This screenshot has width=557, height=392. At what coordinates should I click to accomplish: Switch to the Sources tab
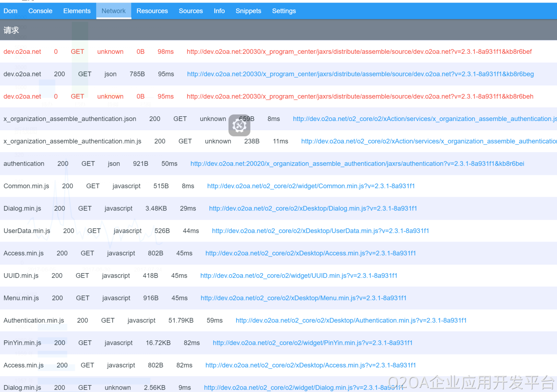click(190, 11)
